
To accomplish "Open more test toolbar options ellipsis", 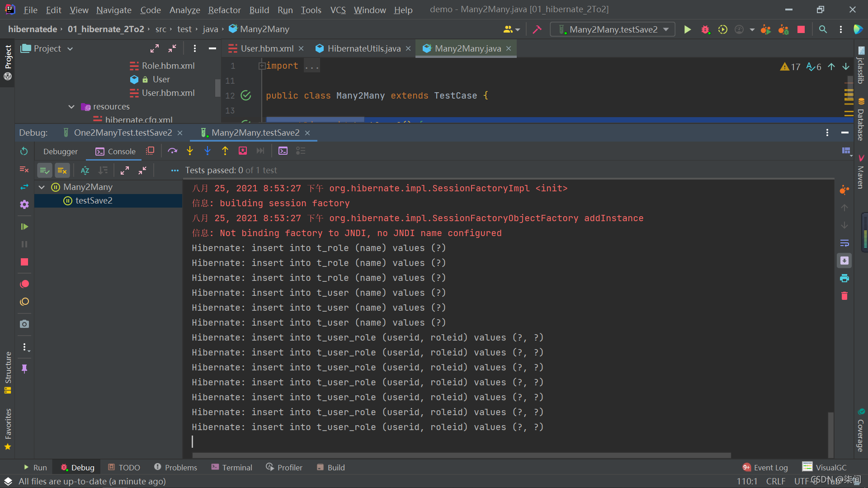I will click(175, 171).
